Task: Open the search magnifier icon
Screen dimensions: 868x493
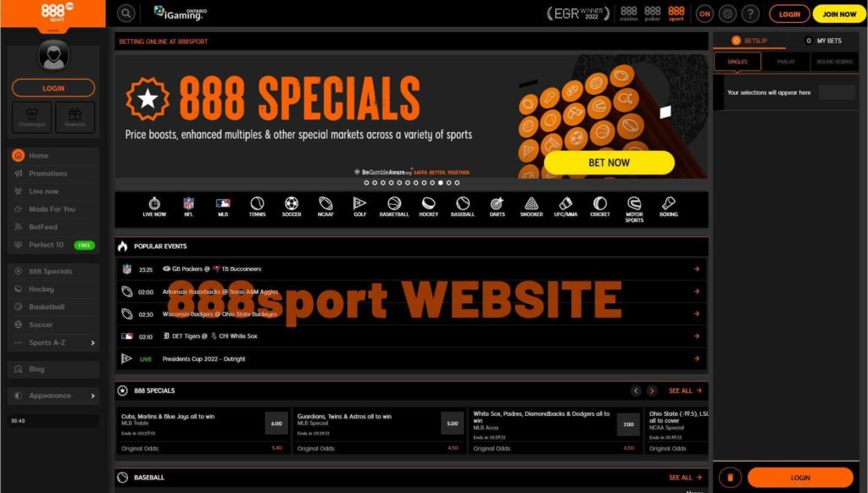Action: [x=126, y=14]
